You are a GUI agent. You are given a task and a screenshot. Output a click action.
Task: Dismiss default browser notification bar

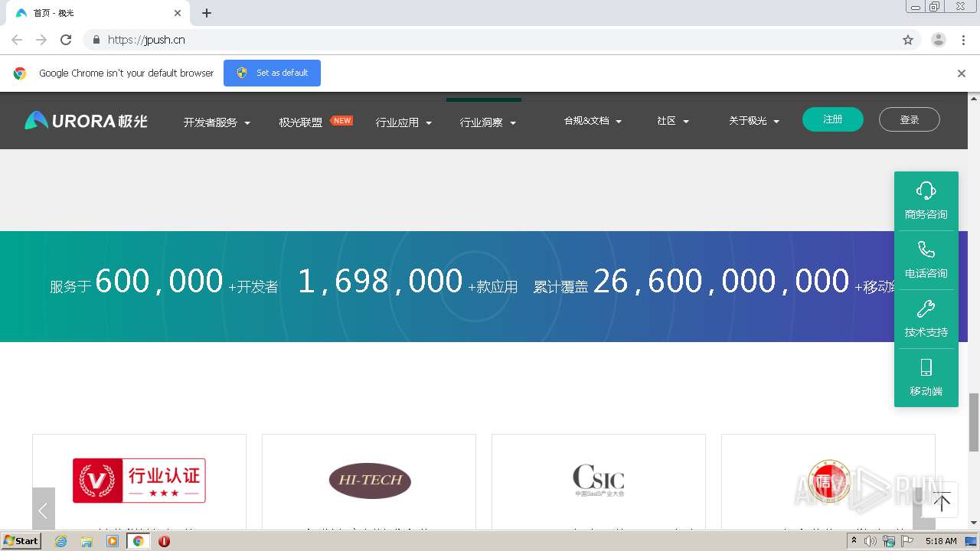pyautogui.click(x=962, y=73)
